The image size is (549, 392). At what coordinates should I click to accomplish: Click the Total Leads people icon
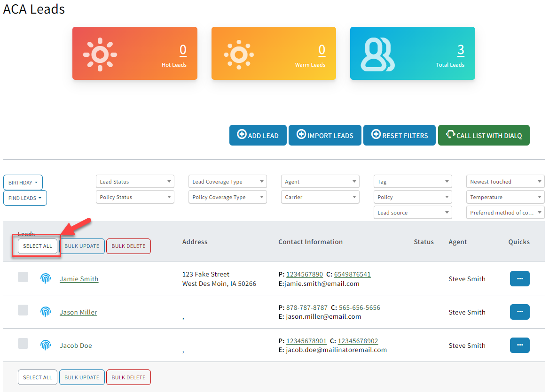pyautogui.click(x=376, y=54)
